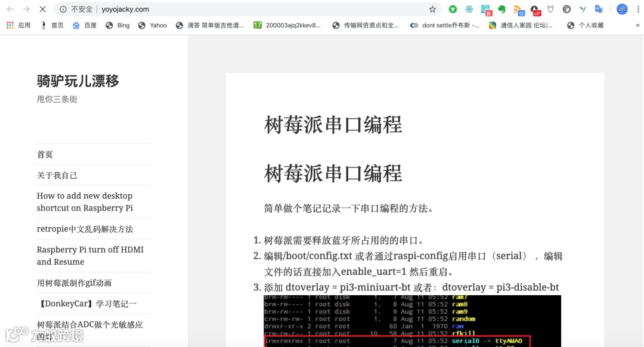This screenshot has width=644, height=347.
Task: Click the browser back arrow
Action: point(10,9)
